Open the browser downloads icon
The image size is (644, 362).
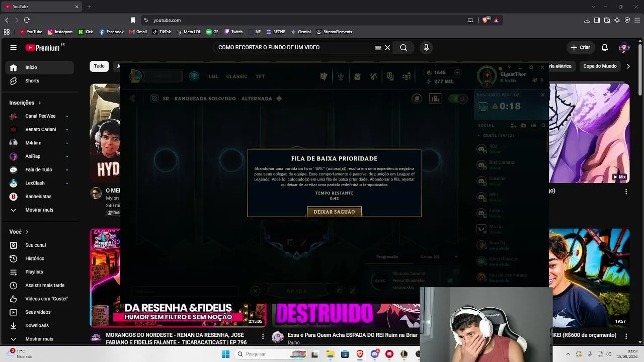point(587,20)
